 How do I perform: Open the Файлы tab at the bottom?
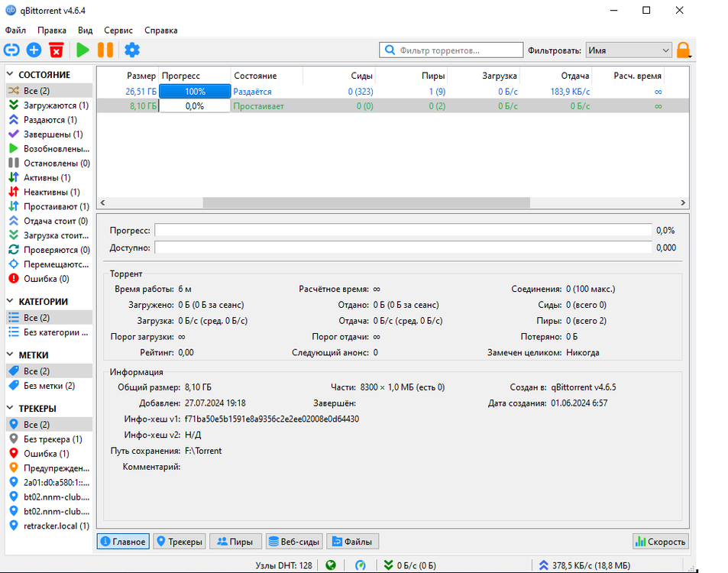coord(352,542)
